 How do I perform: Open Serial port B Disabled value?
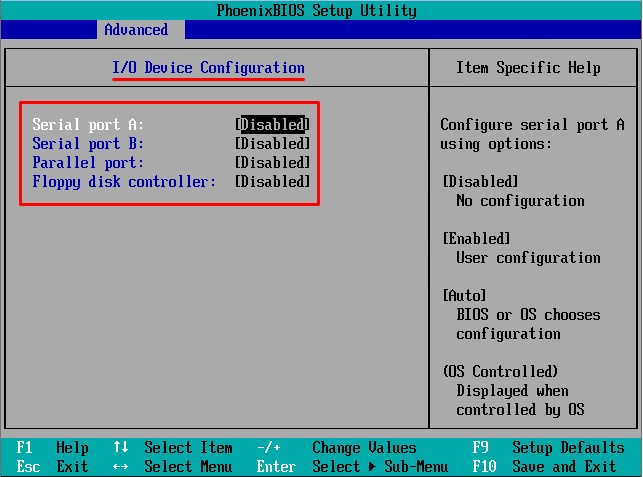(x=272, y=144)
